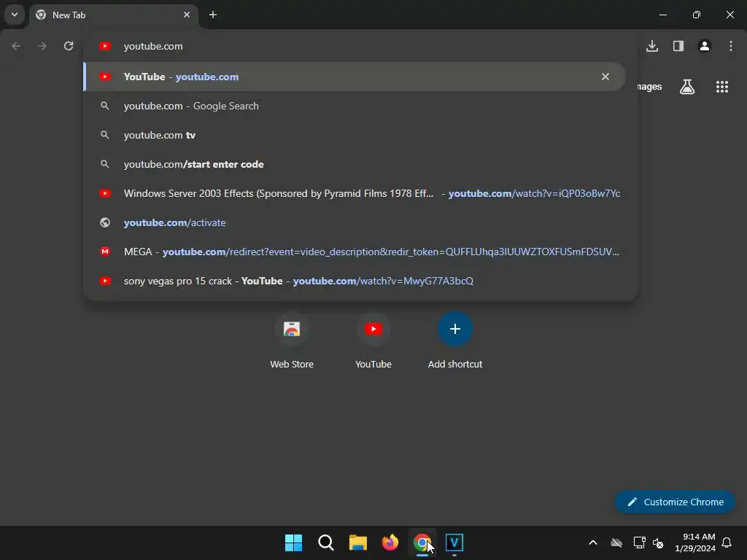The width and height of the screenshot is (747, 560).
Task: Click the muted volume tray icon
Action: pos(658,542)
